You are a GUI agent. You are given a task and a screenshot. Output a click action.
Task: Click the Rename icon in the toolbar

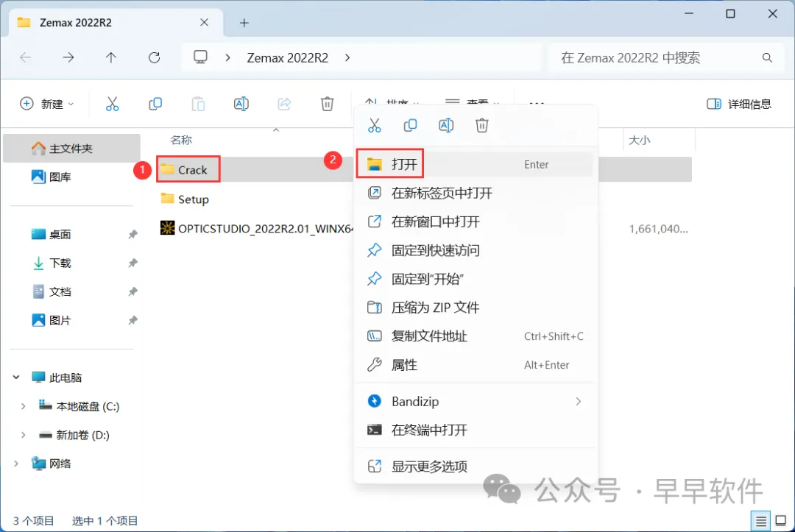(241, 104)
